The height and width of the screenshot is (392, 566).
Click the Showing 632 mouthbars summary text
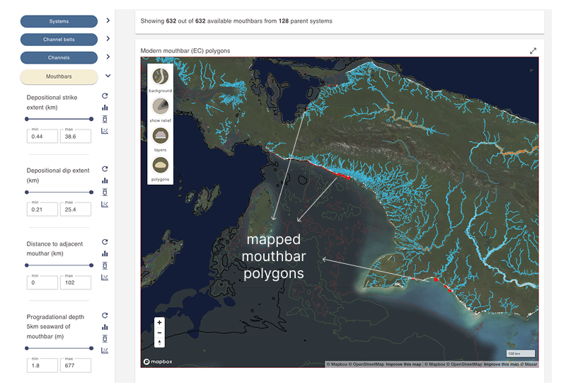[x=236, y=21]
